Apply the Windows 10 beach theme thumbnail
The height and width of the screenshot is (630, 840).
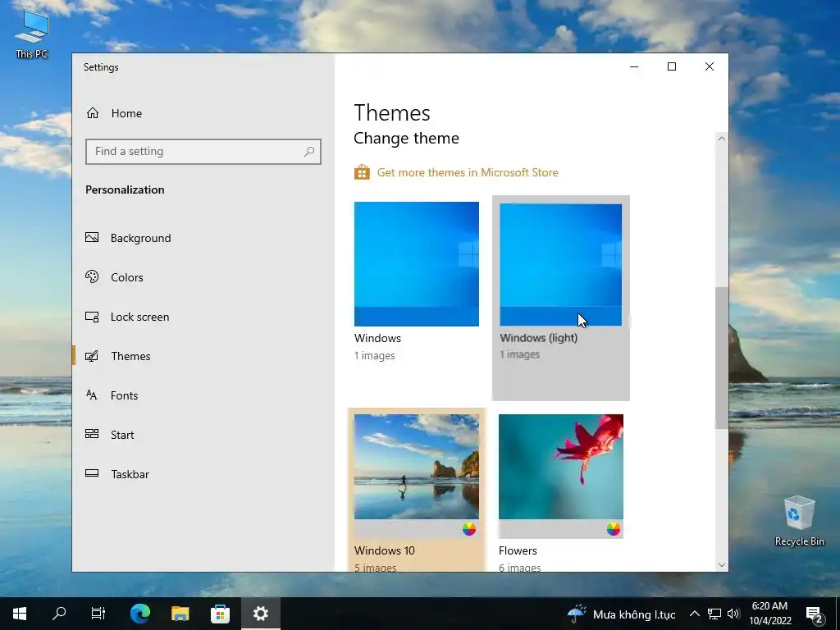coord(416,467)
